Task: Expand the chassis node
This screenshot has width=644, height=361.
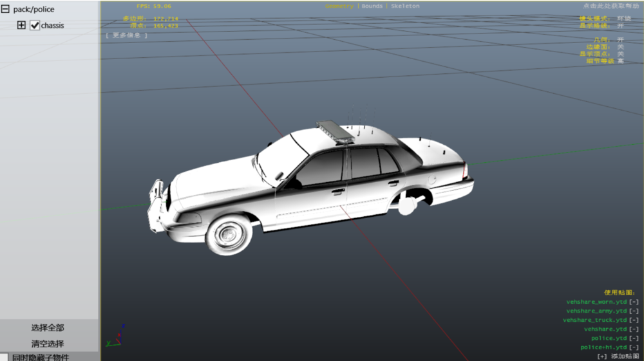Action: tap(21, 25)
